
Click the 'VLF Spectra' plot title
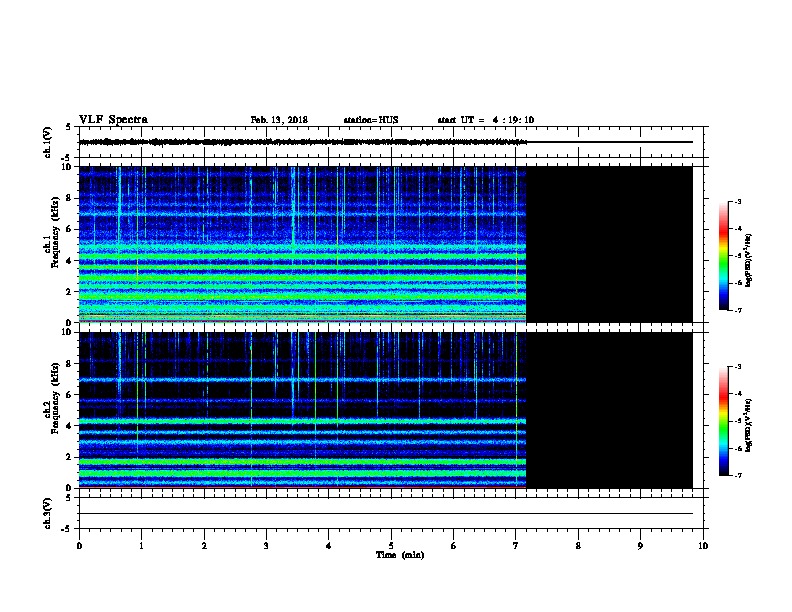point(113,120)
